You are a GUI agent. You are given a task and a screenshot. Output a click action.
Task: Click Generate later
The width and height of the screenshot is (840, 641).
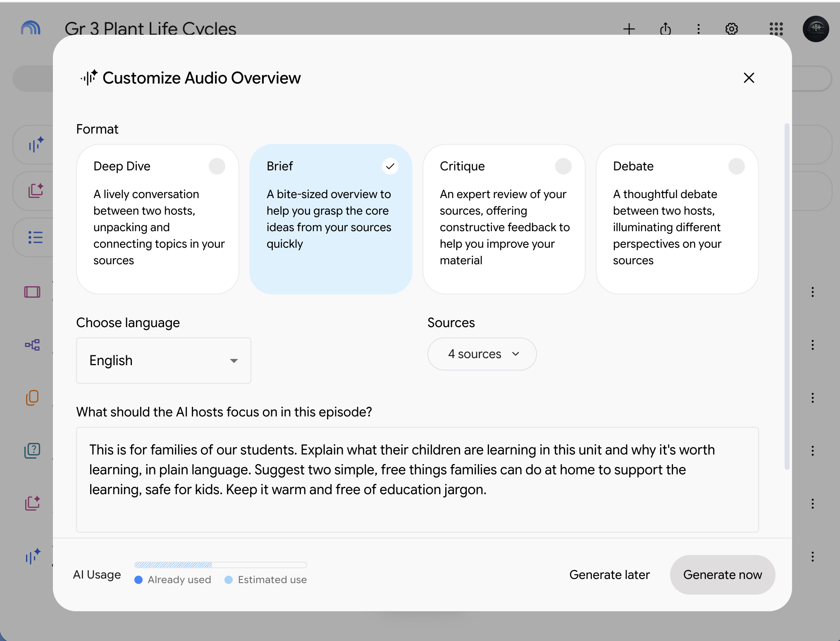[x=609, y=575]
